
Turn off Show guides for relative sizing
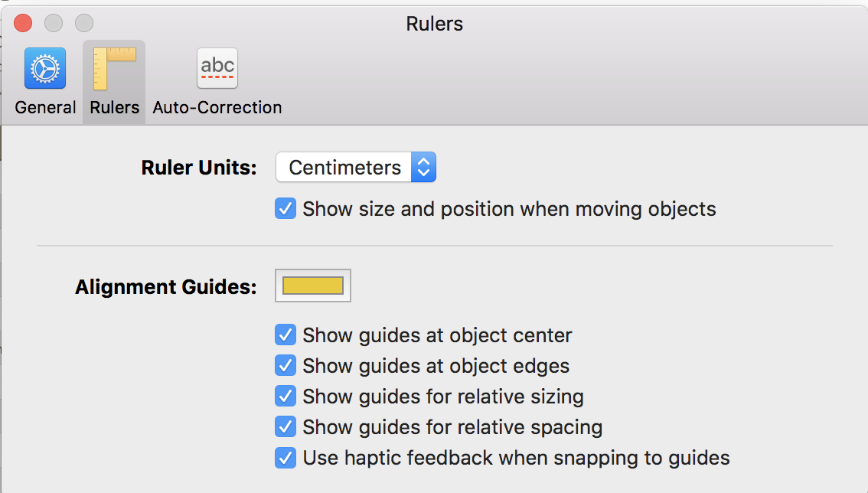point(286,397)
